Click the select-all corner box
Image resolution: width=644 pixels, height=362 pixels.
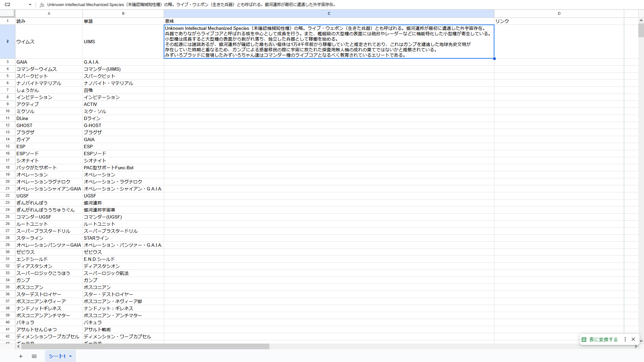click(7, 13)
